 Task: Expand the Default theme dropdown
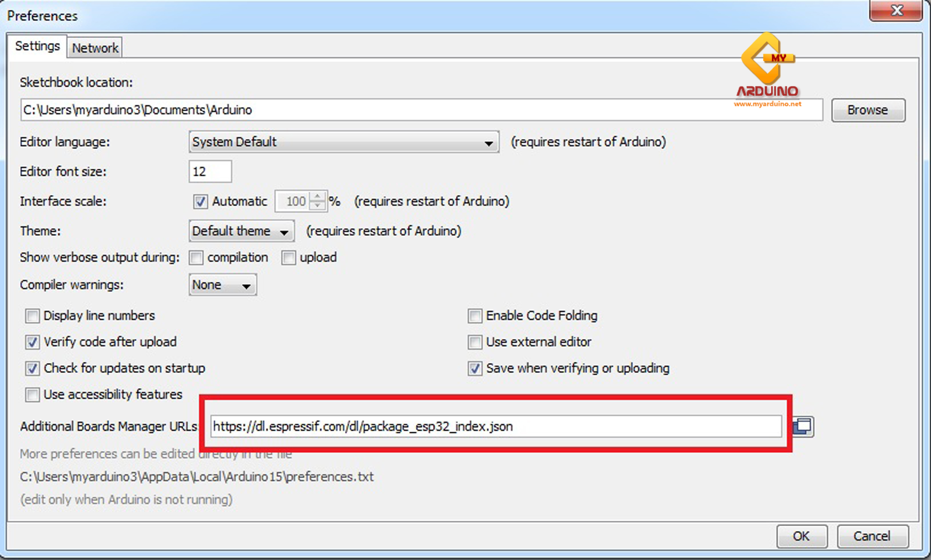tap(241, 231)
